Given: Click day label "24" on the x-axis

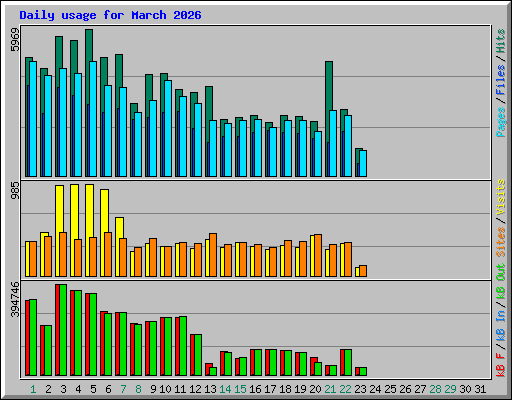Looking at the screenshot, I should tap(375, 389).
